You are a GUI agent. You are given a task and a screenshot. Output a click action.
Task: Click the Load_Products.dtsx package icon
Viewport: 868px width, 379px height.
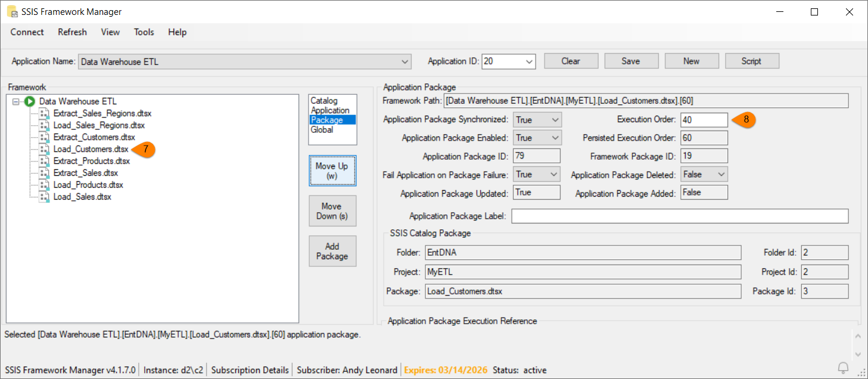pyautogui.click(x=44, y=185)
